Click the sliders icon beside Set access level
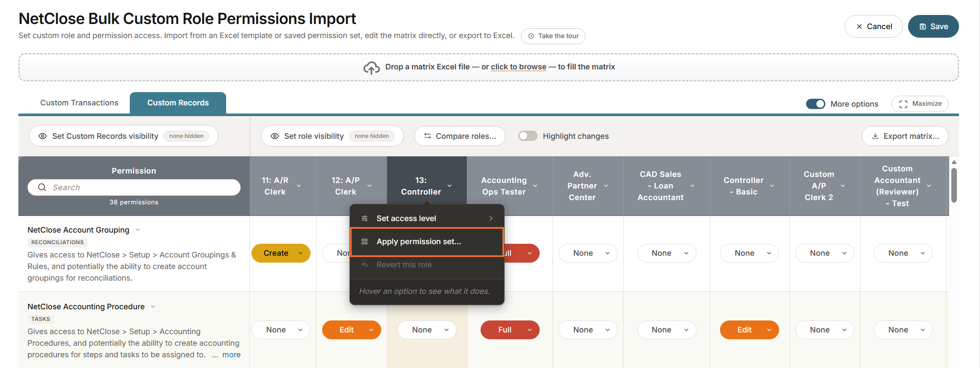 pos(365,218)
